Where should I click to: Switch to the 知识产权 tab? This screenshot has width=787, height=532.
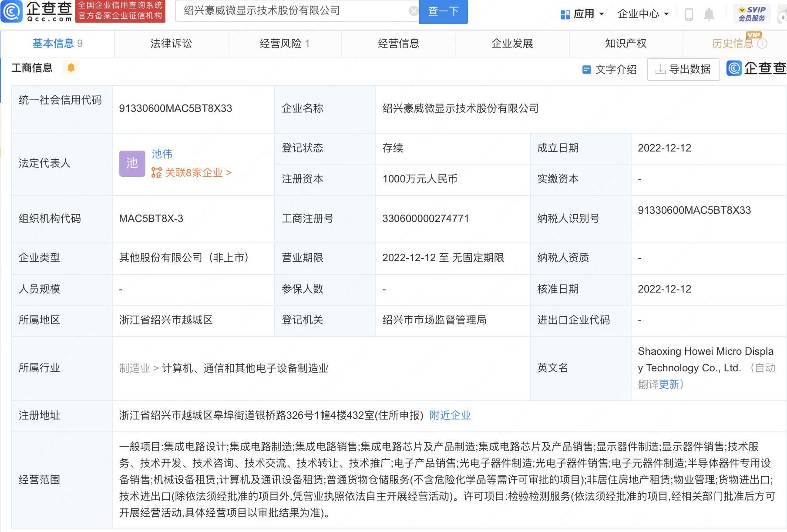point(626,44)
